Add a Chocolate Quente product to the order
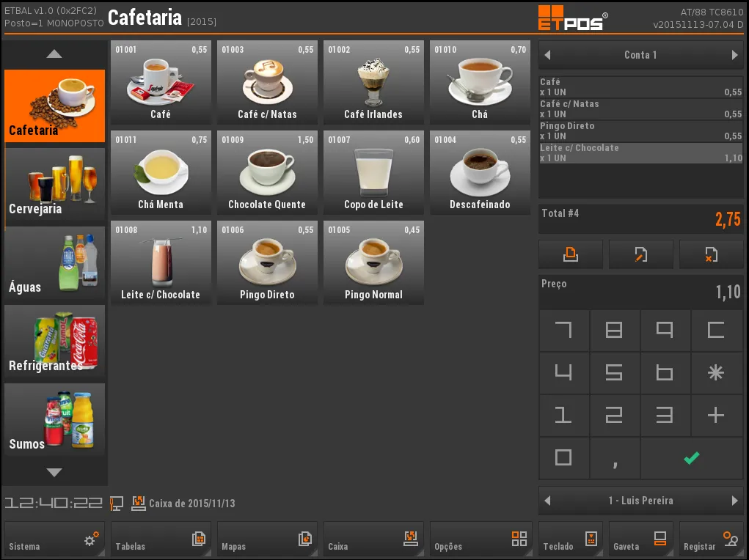The width and height of the screenshot is (749, 560). [x=267, y=172]
